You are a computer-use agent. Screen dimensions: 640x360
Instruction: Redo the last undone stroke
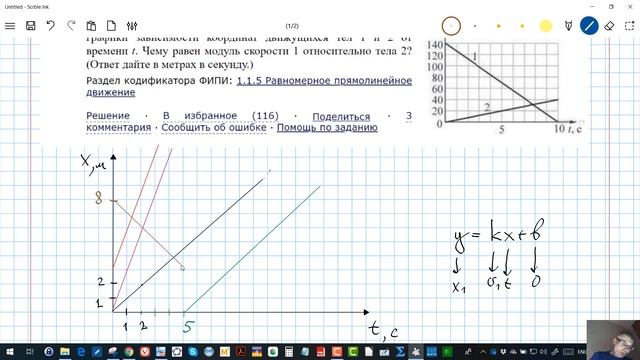click(x=71, y=26)
